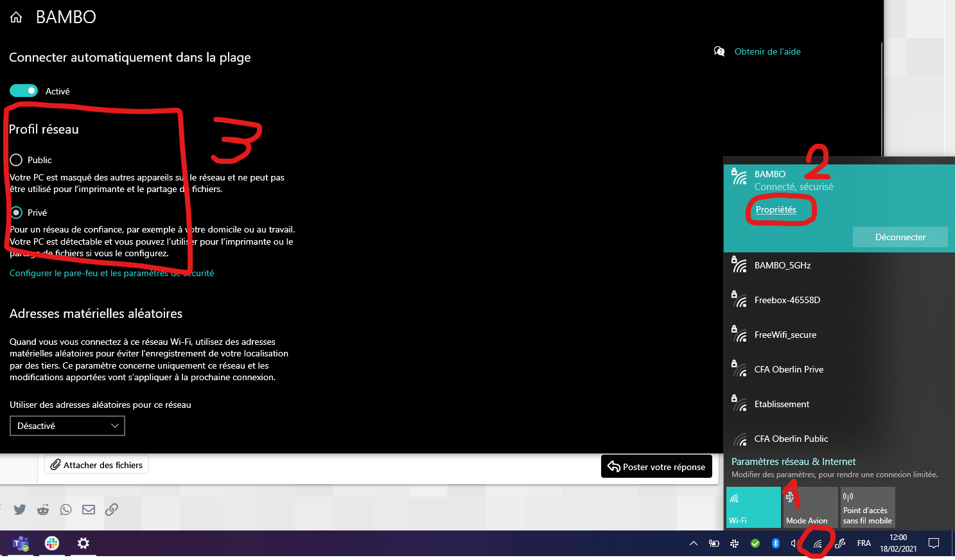Open Propriétés of the BAMBO network
This screenshot has width=955, height=560.
tap(776, 209)
